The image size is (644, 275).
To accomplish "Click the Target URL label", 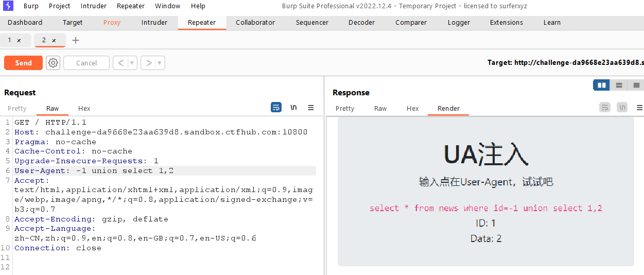I will click(x=565, y=63).
